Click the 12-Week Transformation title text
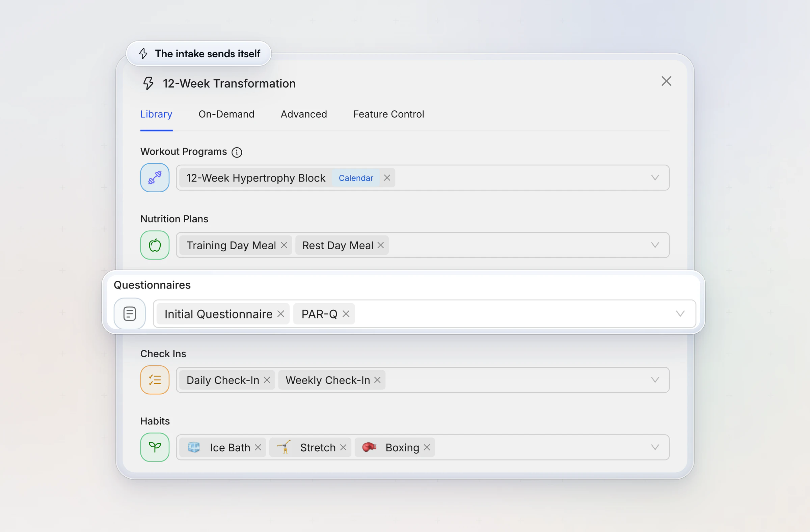This screenshot has height=532, width=810. coord(229,83)
